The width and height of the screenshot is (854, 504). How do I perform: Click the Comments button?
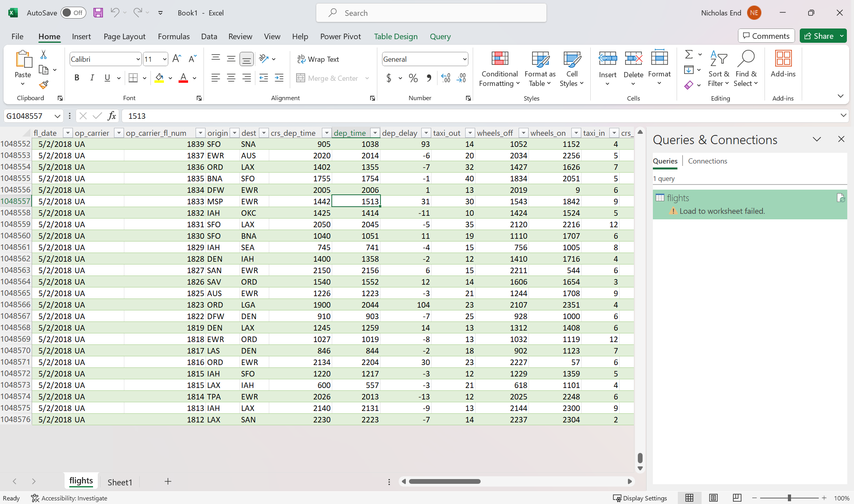[x=766, y=36]
